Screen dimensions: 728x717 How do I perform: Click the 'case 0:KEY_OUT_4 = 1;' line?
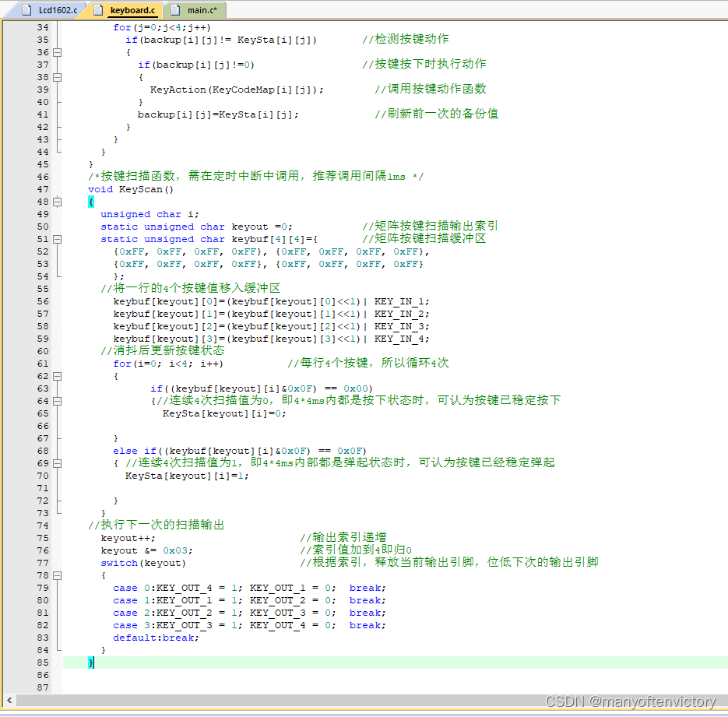[x=249, y=588]
